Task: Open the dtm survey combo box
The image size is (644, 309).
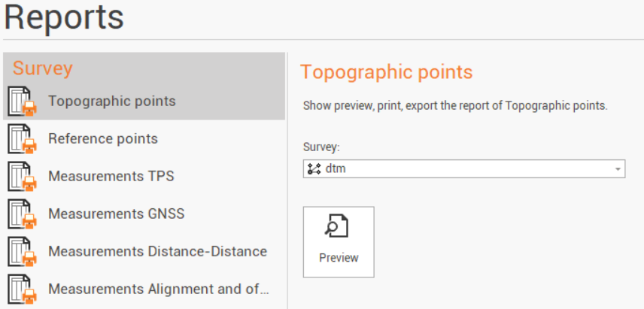Action: point(463,169)
